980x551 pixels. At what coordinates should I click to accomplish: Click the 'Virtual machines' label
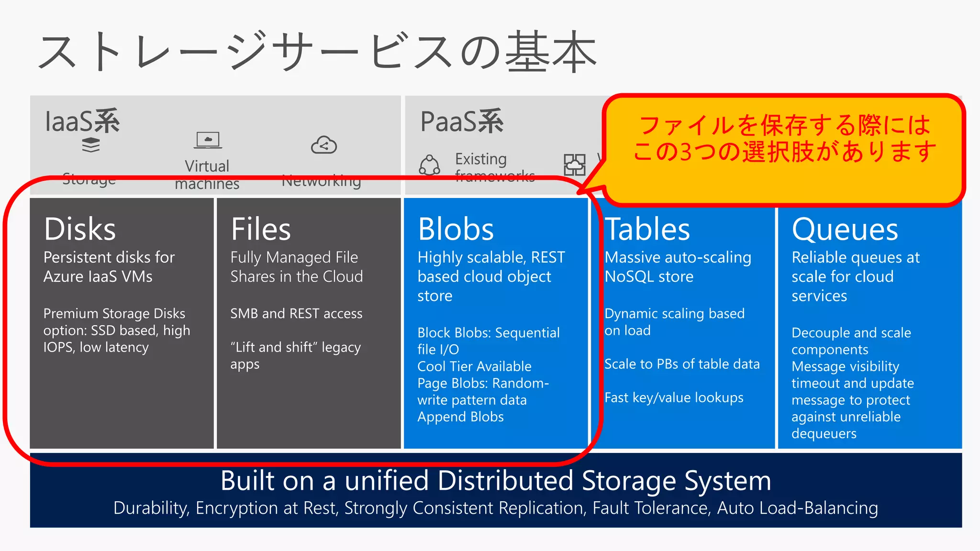207,175
